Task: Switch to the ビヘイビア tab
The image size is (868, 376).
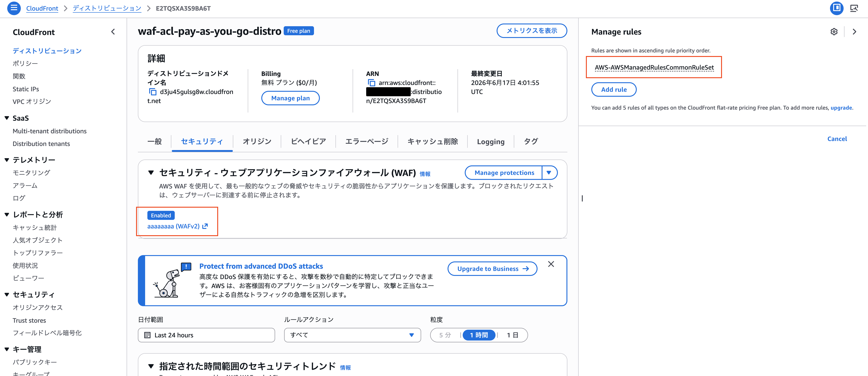Action: 308,141
